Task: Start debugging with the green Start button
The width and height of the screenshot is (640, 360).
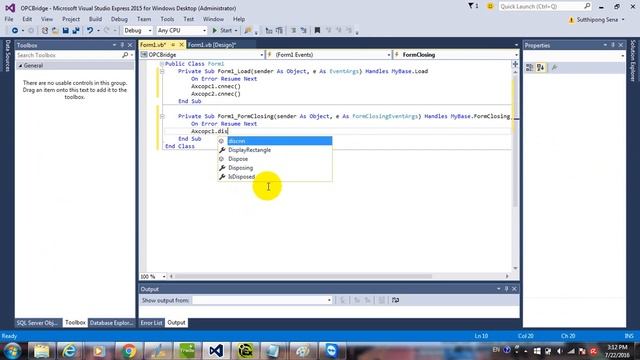Action: 222,31
